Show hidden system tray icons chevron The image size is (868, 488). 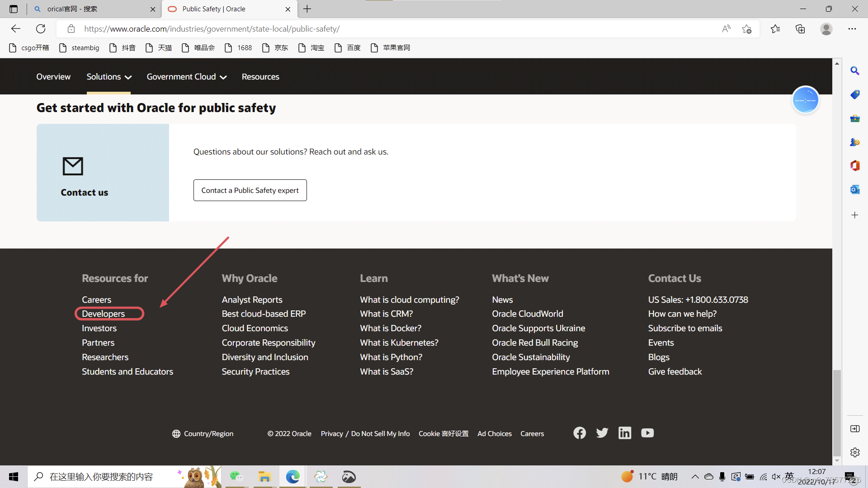click(x=695, y=477)
